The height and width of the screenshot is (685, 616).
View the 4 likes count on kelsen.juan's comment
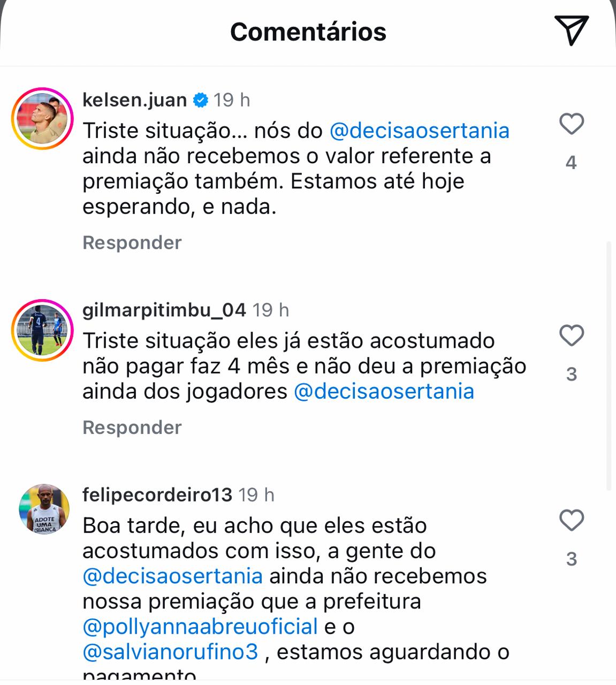pyautogui.click(x=571, y=162)
